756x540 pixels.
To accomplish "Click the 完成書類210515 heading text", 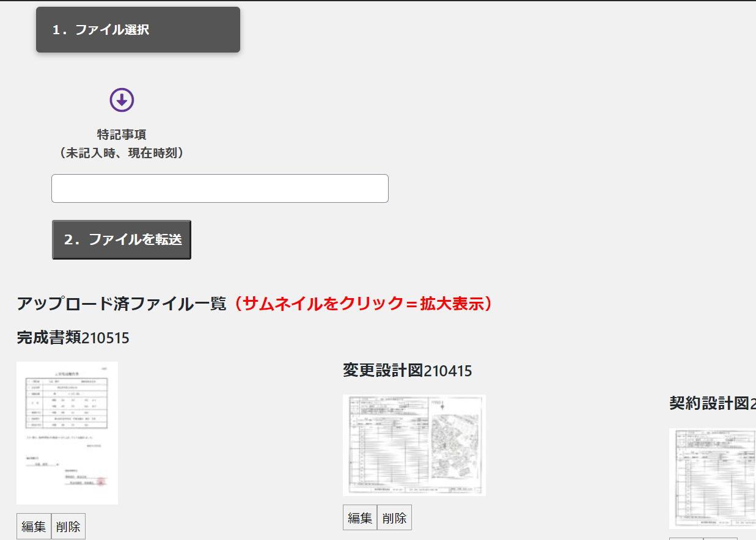I will 73,337.
